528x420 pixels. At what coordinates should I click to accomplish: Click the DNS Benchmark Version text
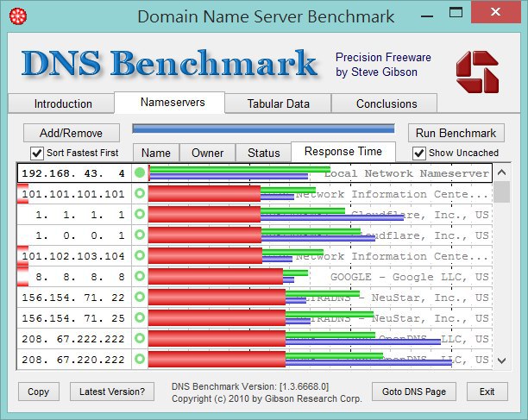tap(250, 386)
